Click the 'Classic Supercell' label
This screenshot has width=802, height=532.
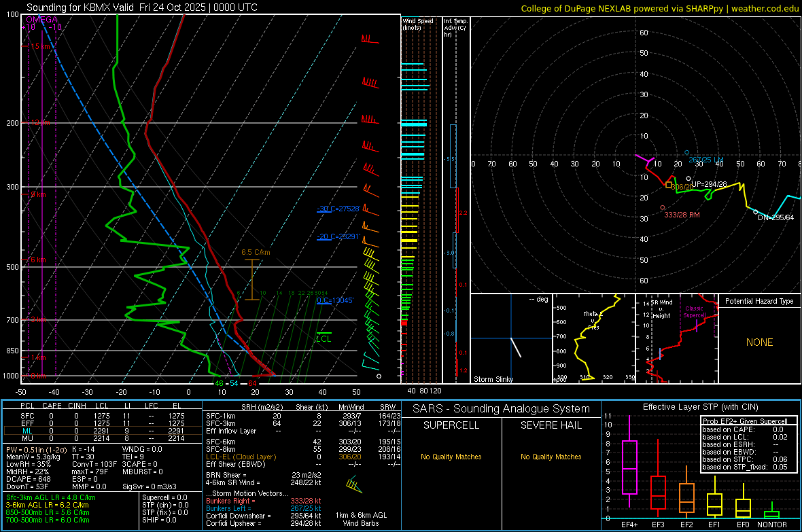click(x=694, y=312)
